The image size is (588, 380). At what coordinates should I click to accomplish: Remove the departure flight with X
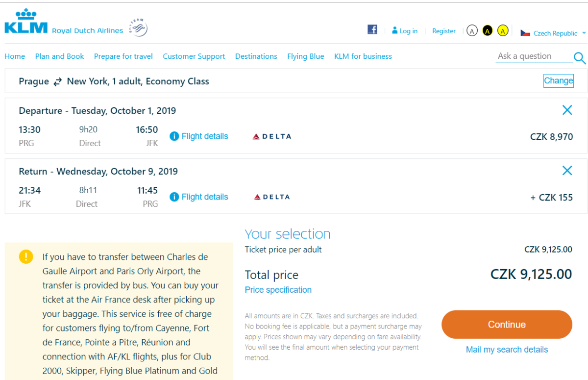coord(567,110)
